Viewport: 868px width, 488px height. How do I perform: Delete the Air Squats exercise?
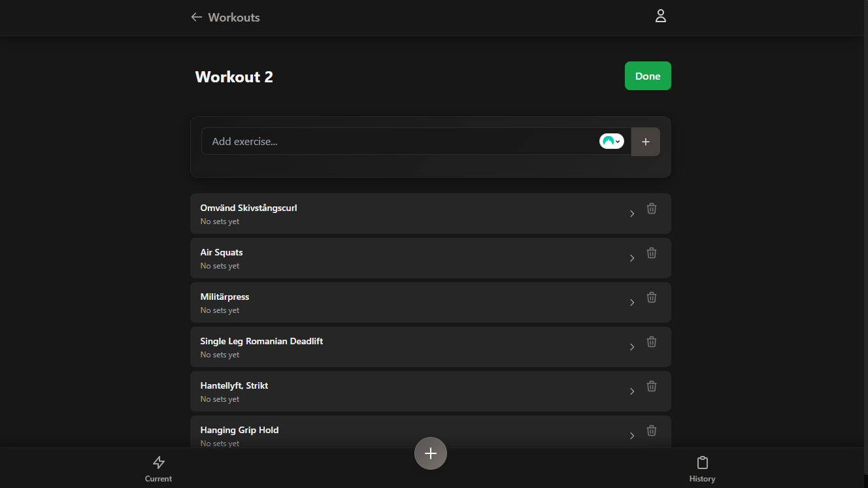[x=652, y=253]
